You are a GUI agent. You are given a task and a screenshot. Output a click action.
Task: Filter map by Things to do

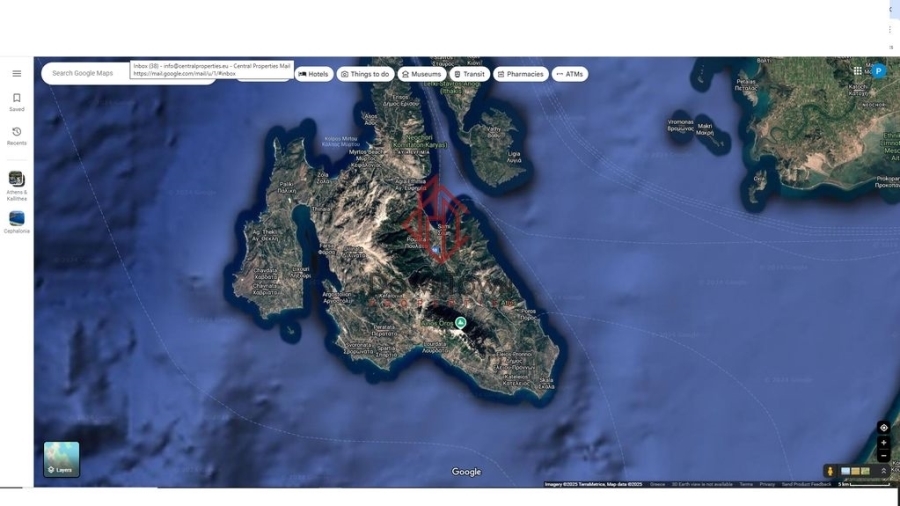(365, 74)
